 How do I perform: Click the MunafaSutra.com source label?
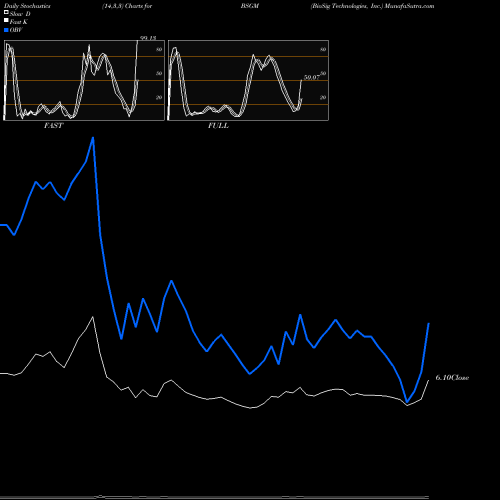pos(409,6)
